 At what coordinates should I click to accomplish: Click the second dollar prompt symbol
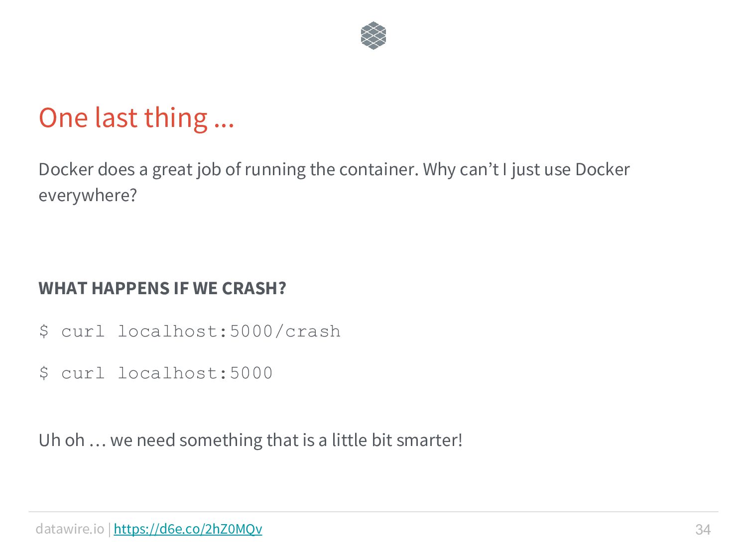pyautogui.click(x=44, y=373)
